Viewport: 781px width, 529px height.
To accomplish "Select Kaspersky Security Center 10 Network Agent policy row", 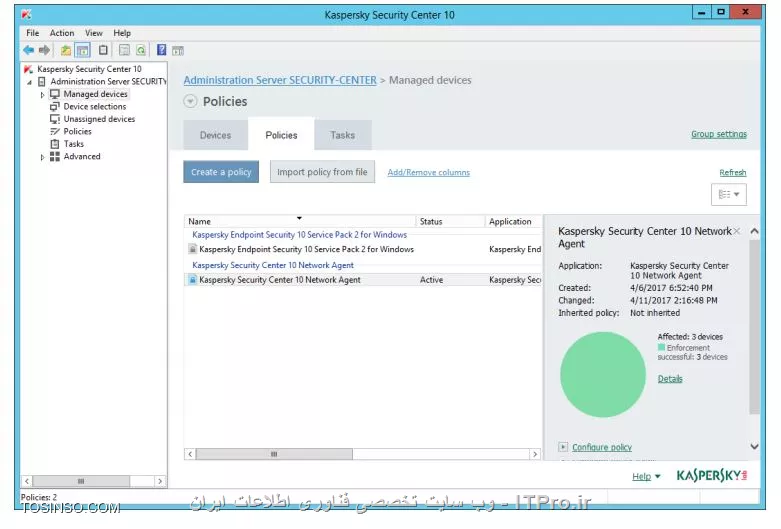I will [363, 279].
